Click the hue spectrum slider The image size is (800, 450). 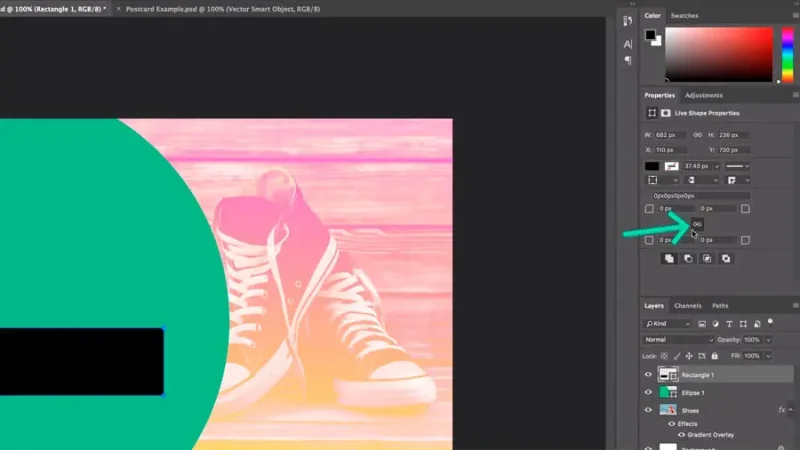(787, 55)
